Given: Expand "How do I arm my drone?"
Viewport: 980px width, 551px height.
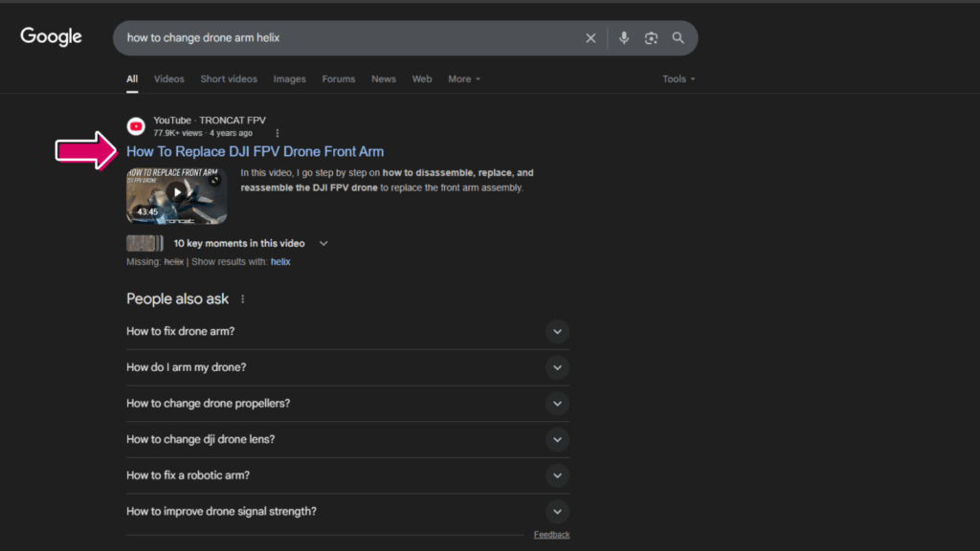Looking at the screenshot, I should [557, 367].
